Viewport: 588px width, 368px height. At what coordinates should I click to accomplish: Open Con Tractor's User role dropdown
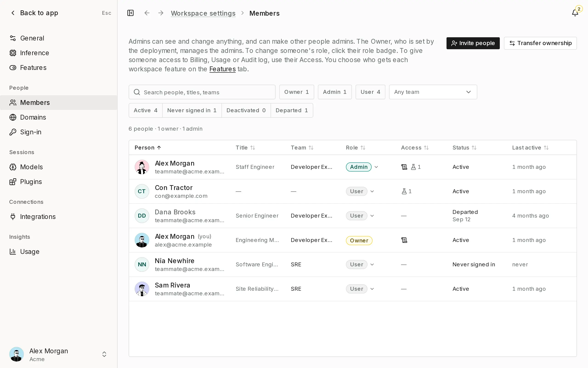point(360,191)
